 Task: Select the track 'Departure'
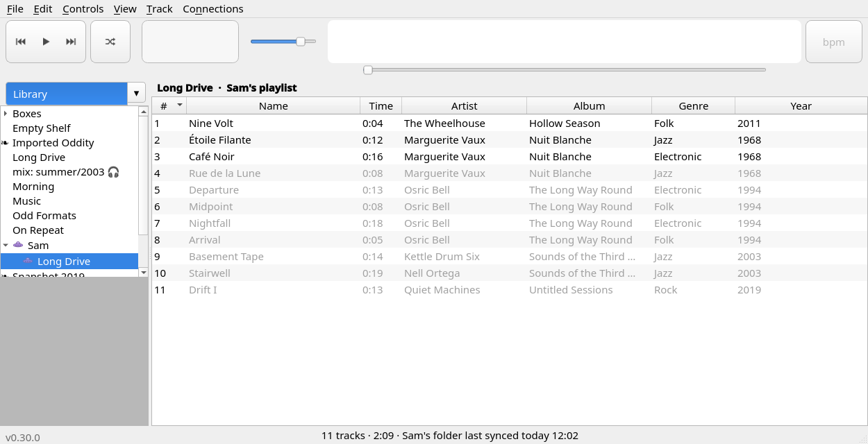(509, 190)
